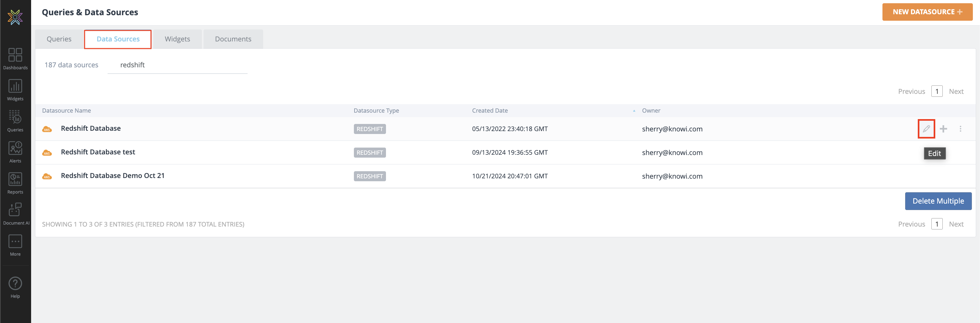Add a query to the Redshift Database via plus icon
This screenshot has width=980, height=323.
pos(943,129)
